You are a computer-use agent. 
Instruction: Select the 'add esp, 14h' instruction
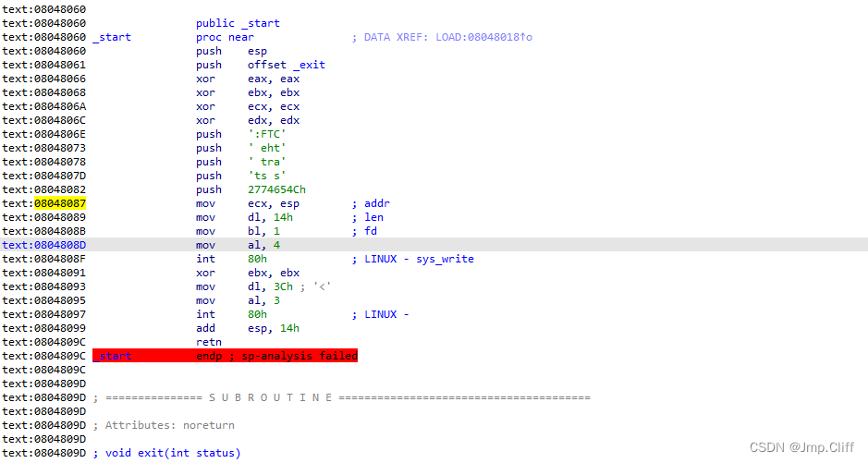coord(248,328)
